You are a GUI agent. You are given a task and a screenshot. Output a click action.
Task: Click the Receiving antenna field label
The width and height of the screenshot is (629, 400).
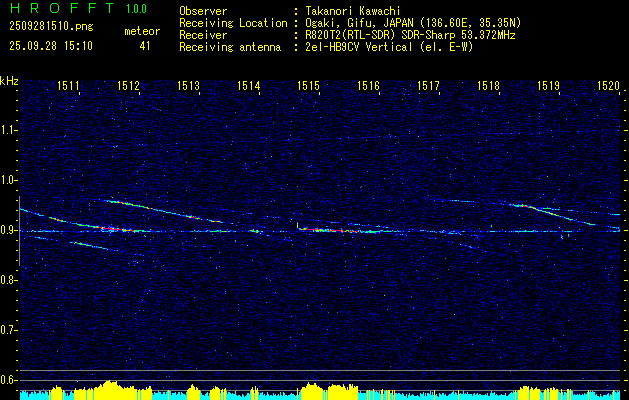point(230,47)
